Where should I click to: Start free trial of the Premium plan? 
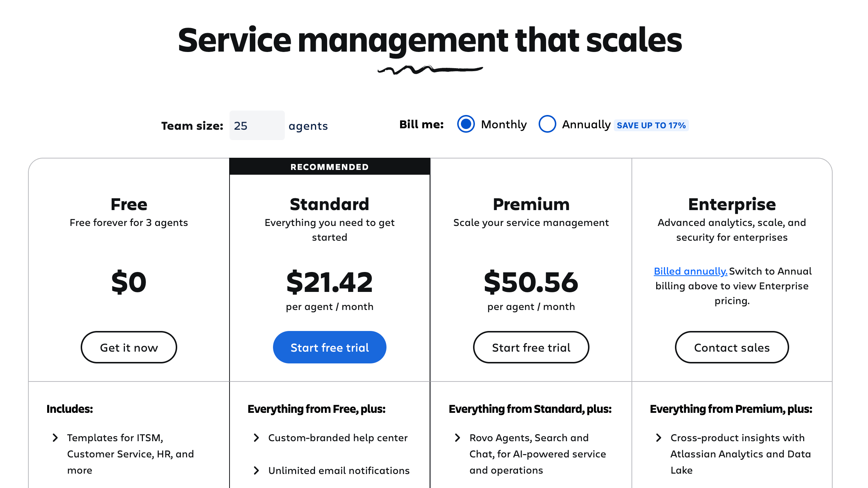coord(531,347)
